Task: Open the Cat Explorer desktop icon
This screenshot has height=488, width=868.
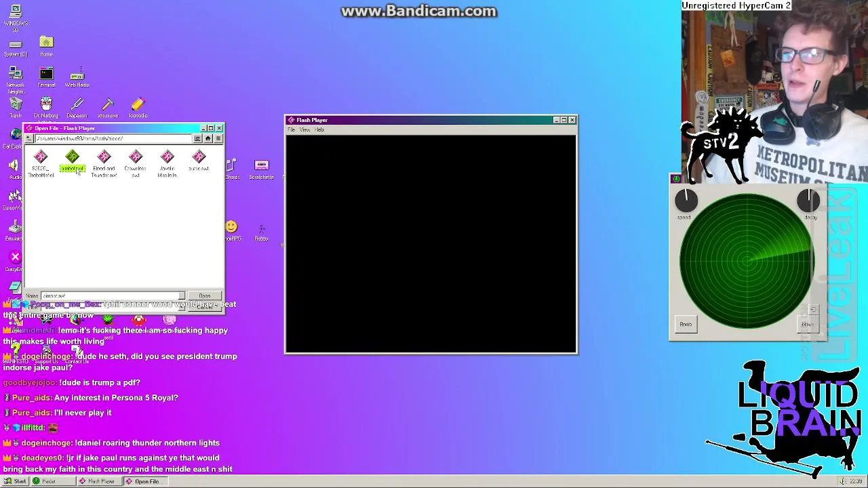Action: [x=14, y=138]
